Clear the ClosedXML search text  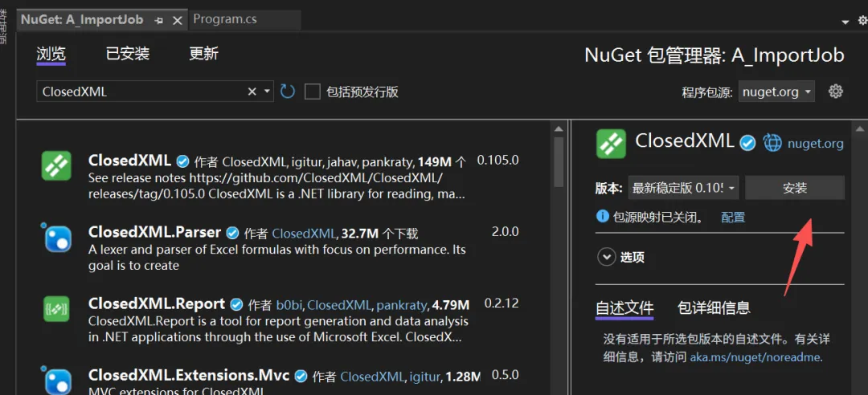tap(252, 92)
